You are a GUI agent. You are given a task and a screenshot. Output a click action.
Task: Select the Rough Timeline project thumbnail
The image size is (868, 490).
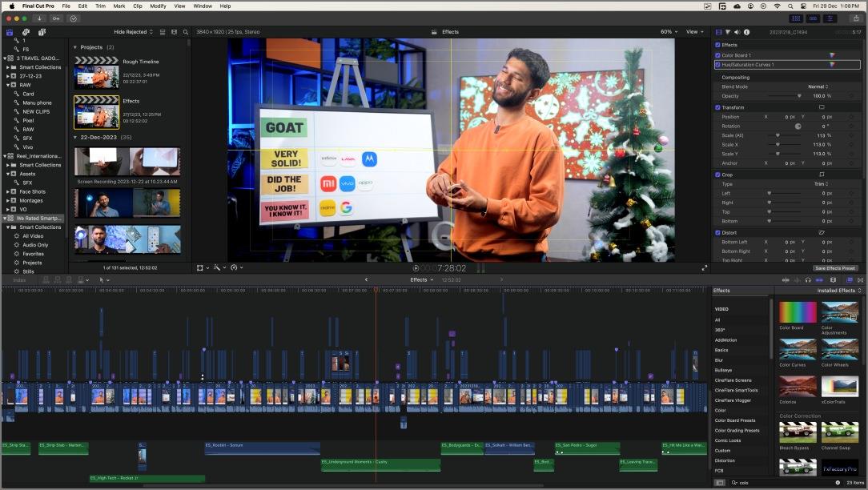(96, 73)
